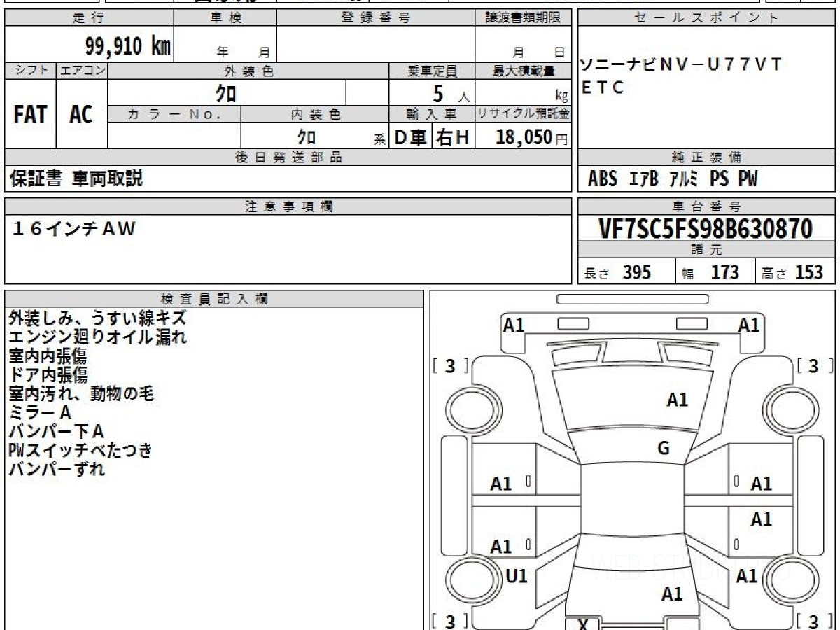The width and height of the screenshot is (840, 630).
Task: Select the ドア内張傷 note
Action: [48, 374]
